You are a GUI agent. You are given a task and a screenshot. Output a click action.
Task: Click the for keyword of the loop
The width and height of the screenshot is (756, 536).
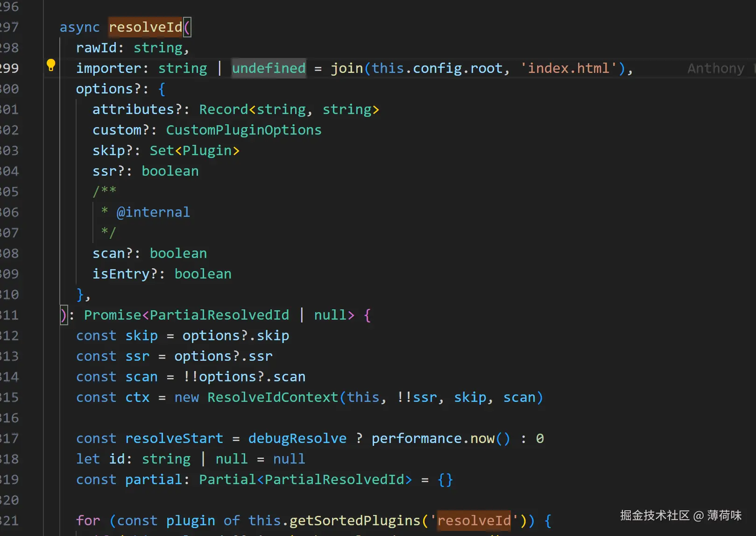click(88, 521)
